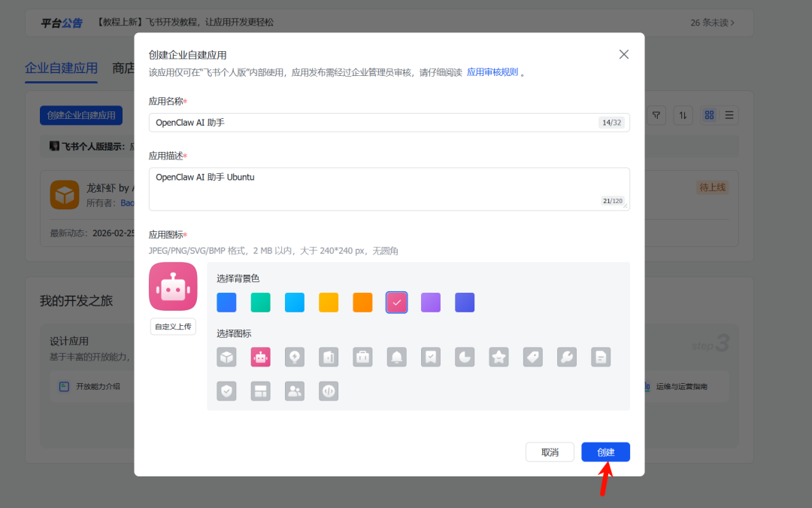Open the 应用审核规则 link

492,72
